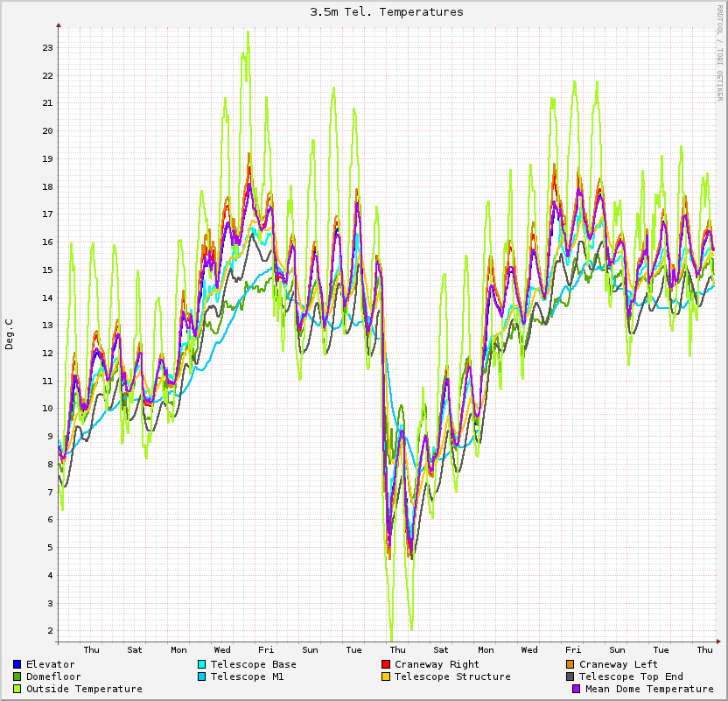Viewport: 728px width, 701px height.
Task: Select the "Craneway Right" legend label
Action: pos(437,664)
